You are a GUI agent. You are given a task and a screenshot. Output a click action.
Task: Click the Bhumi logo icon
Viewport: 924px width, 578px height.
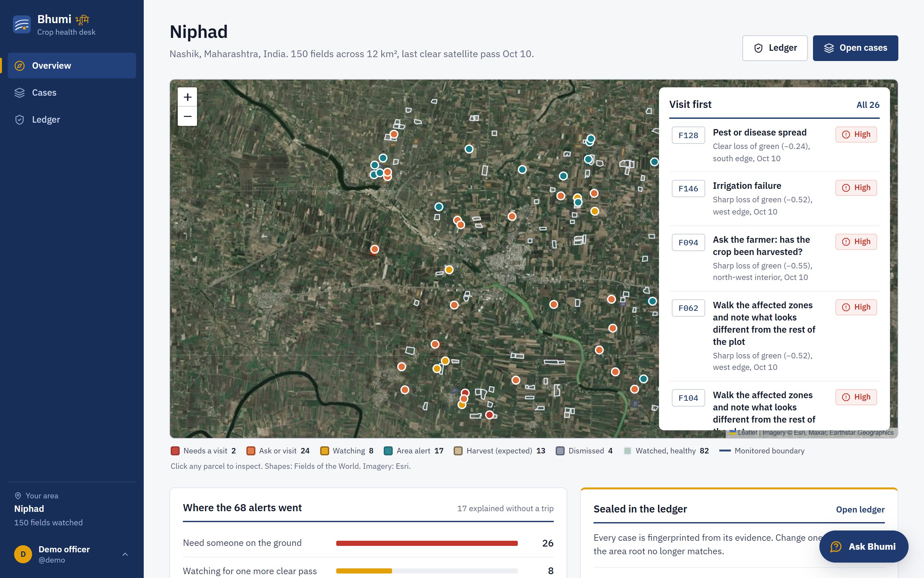[x=22, y=24]
